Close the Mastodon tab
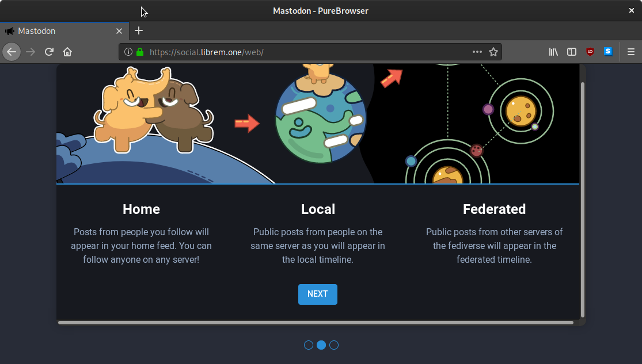The image size is (642, 364). [x=119, y=31]
